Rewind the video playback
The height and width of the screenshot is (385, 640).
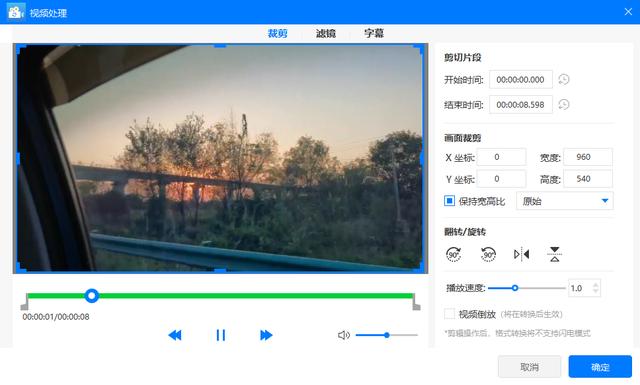[175, 335]
